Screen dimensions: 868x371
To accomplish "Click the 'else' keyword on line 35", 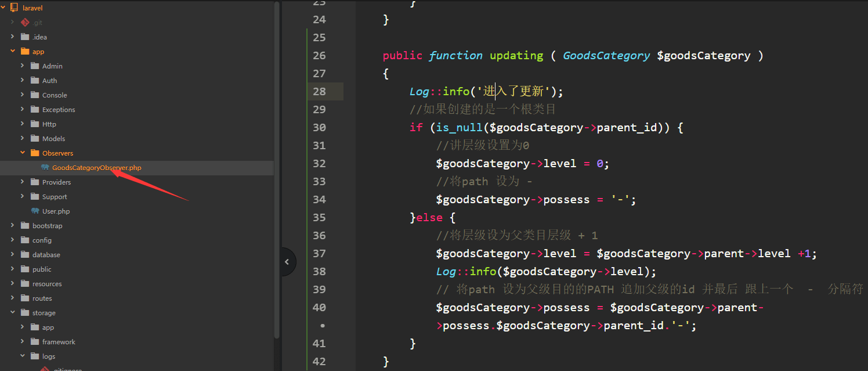I will pos(429,217).
